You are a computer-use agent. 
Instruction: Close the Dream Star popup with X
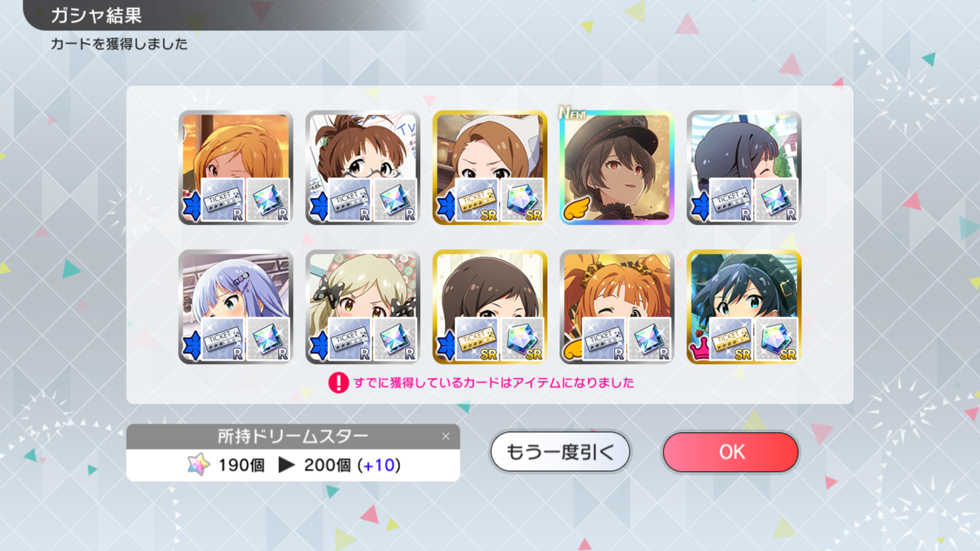tap(446, 436)
